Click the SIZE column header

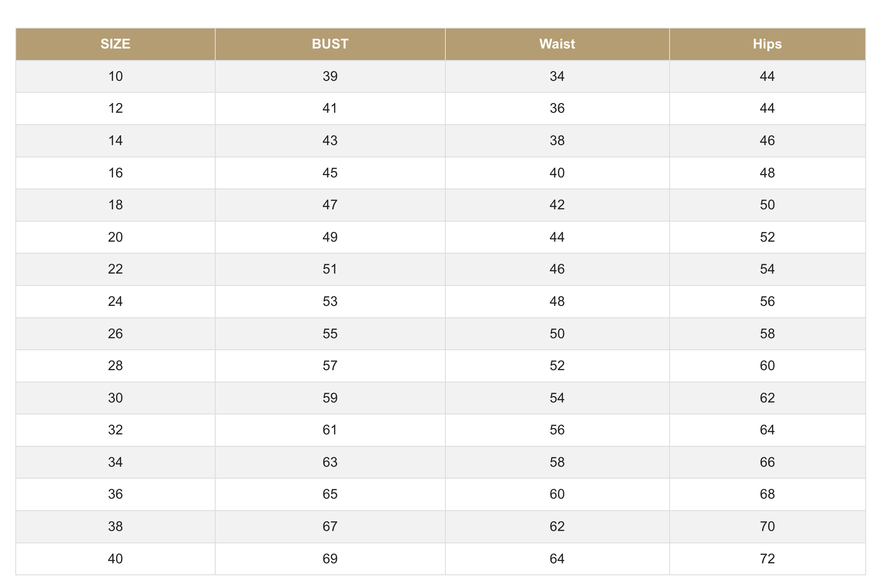[115, 44]
